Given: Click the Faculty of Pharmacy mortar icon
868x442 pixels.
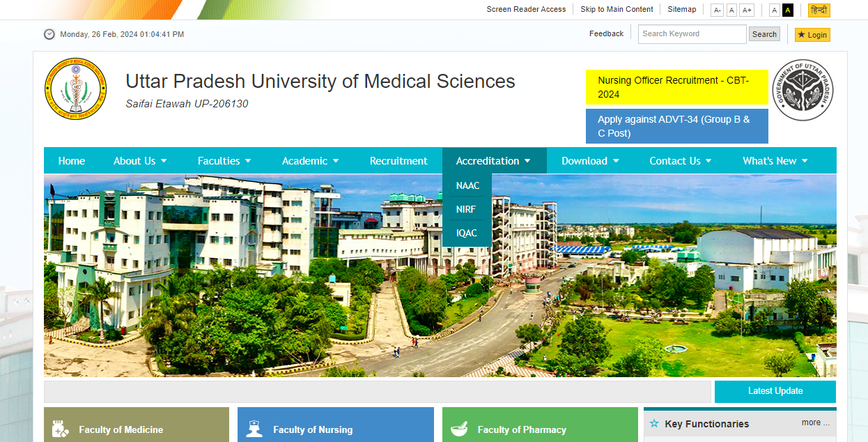Looking at the screenshot, I should [x=459, y=429].
